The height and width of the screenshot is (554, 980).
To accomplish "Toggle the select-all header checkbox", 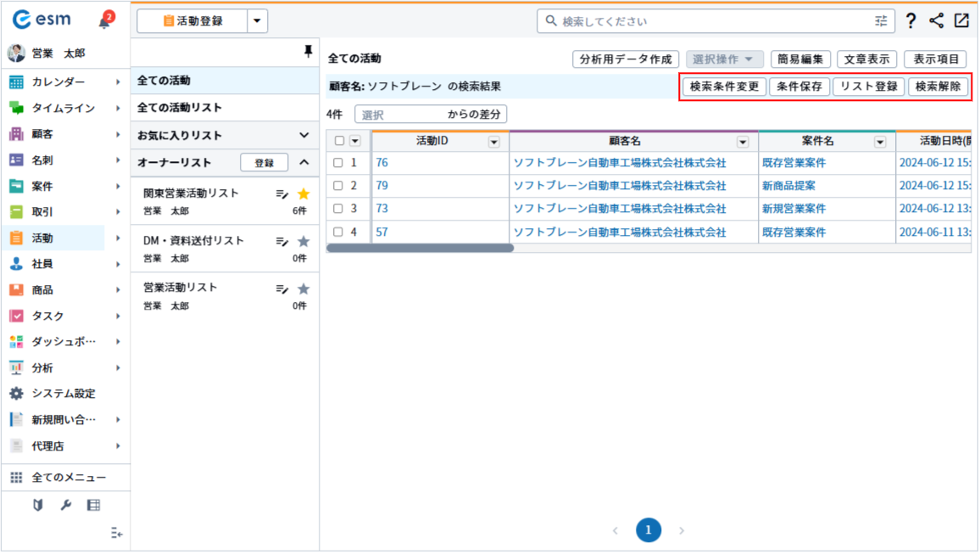I will click(x=340, y=142).
